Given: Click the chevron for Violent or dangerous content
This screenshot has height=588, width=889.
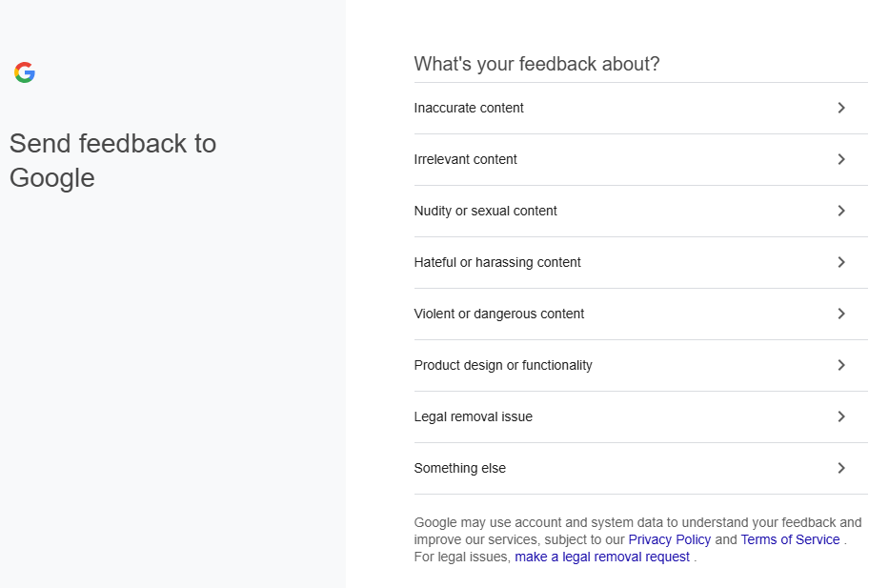Looking at the screenshot, I should click(x=840, y=314).
